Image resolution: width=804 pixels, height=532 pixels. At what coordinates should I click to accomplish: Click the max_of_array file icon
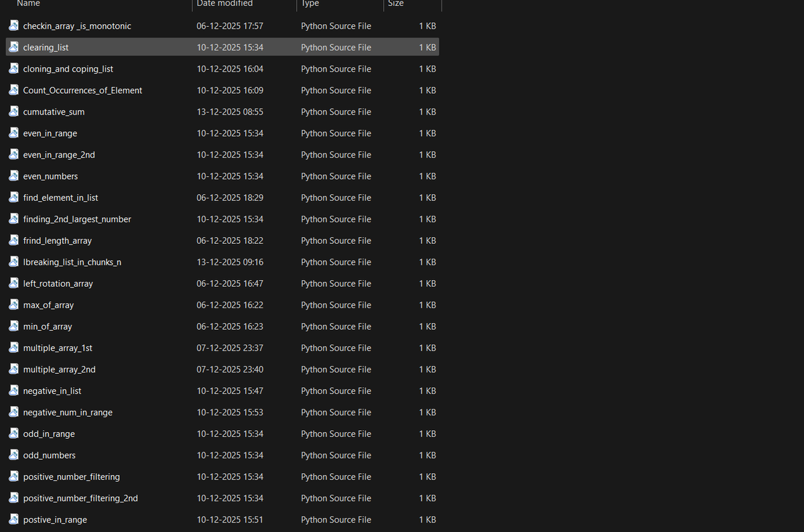click(13, 304)
